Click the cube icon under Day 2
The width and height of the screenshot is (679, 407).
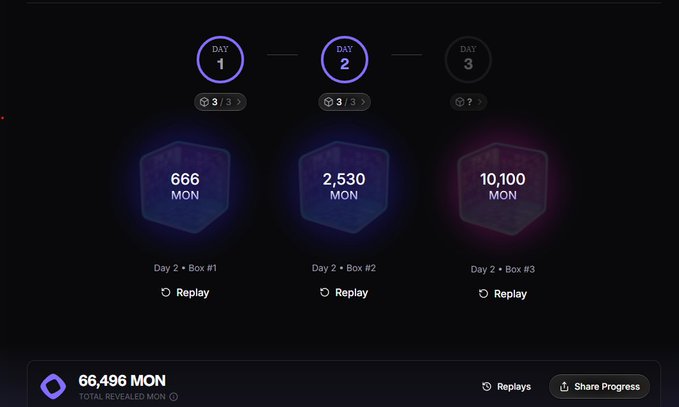329,102
